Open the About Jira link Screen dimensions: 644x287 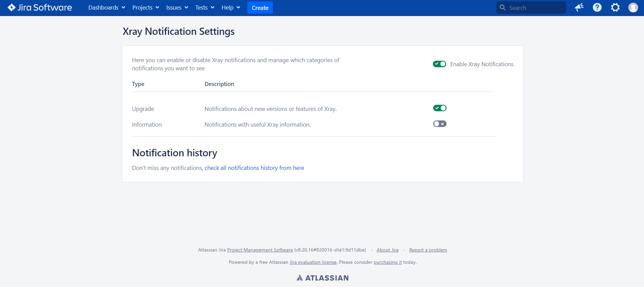pyautogui.click(x=387, y=250)
